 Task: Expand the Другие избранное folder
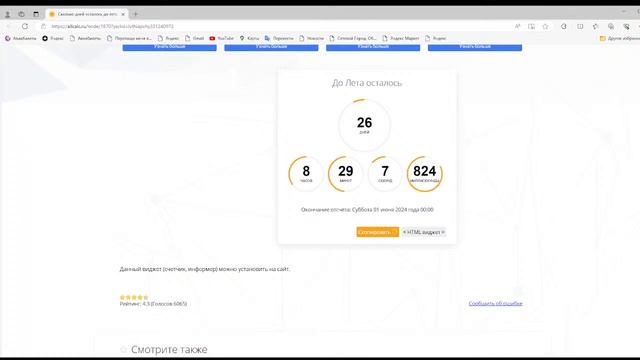pyautogui.click(x=620, y=38)
